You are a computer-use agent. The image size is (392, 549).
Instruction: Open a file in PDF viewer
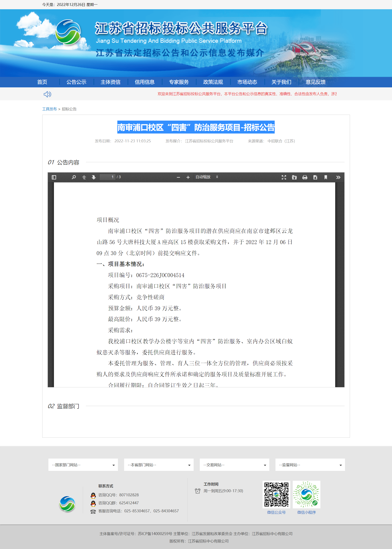coord(294,177)
